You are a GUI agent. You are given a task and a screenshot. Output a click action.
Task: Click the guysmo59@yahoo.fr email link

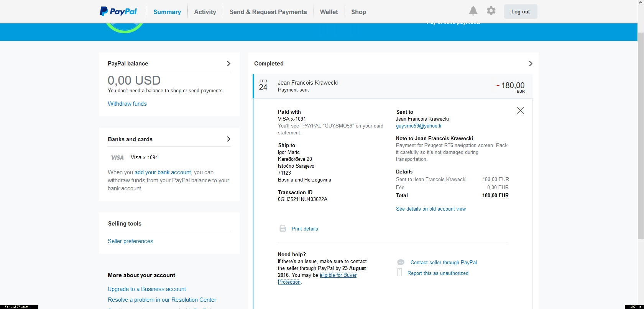[419, 126]
